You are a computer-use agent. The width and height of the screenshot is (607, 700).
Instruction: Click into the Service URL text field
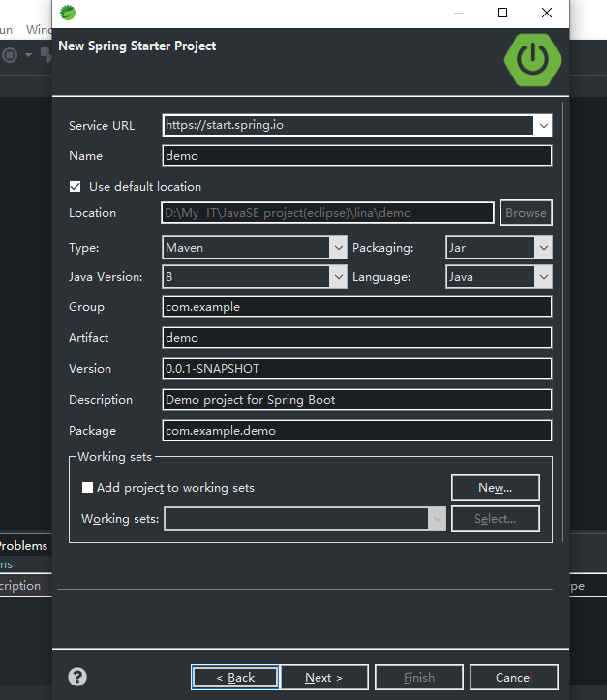(349, 126)
